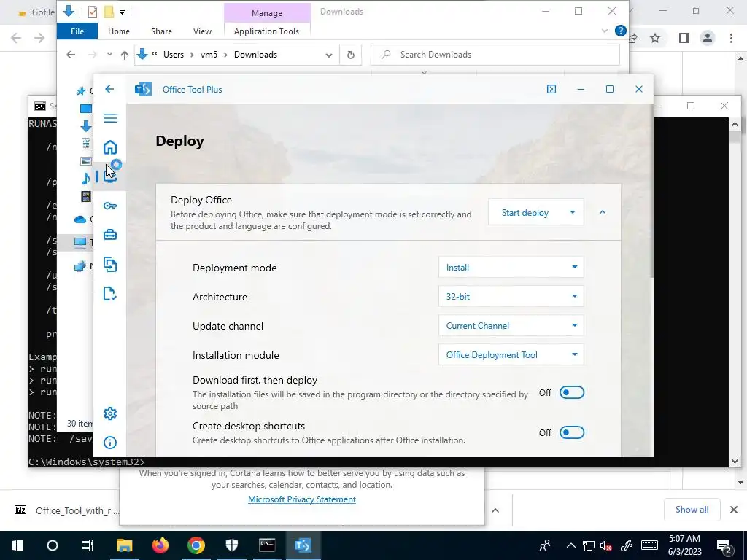This screenshot has height=560, width=747.
Task: Close the Chrome downloads bar
Action: [734, 510]
